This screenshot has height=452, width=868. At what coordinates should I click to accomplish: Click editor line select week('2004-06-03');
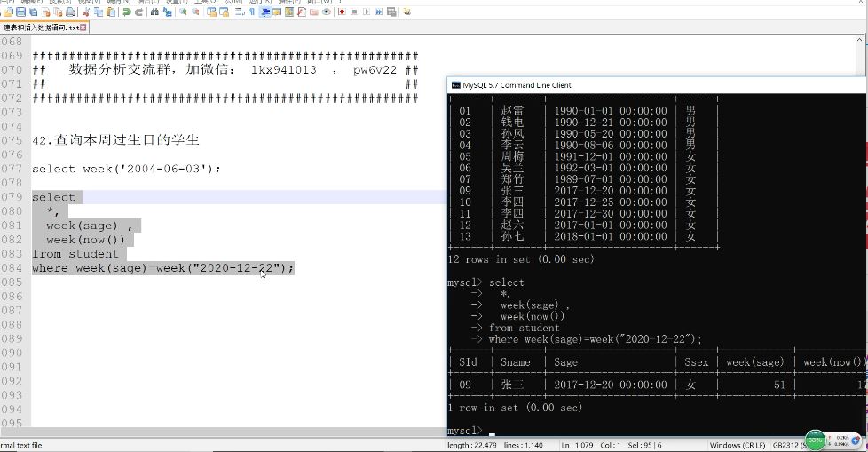(126, 169)
